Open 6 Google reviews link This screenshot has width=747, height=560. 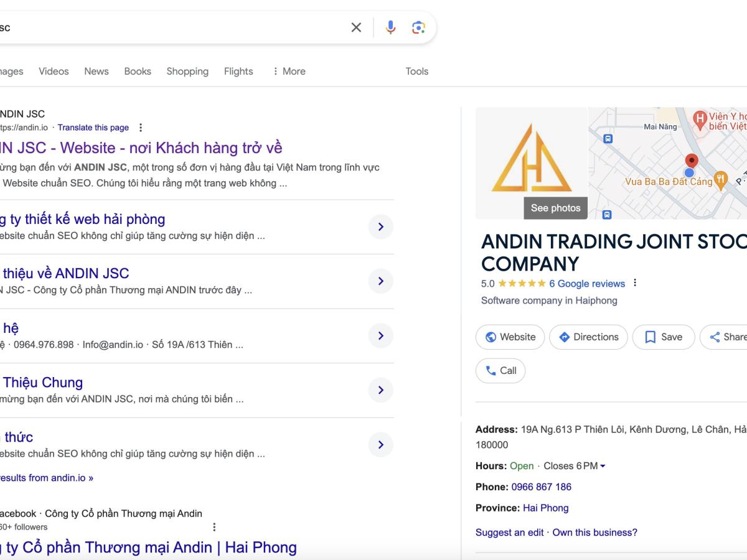[586, 284]
